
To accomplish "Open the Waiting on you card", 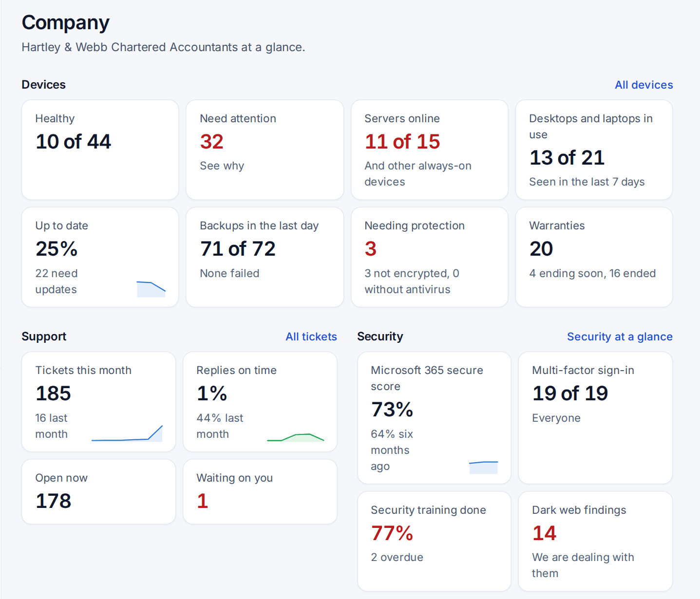I will pyautogui.click(x=260, y=492).
